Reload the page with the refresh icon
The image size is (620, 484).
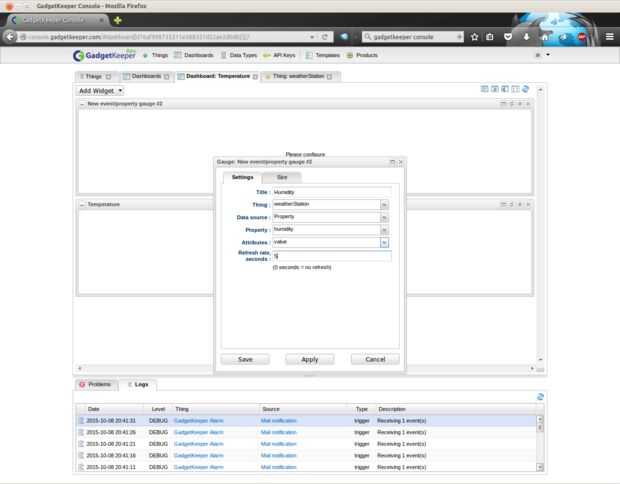point(325,37)
